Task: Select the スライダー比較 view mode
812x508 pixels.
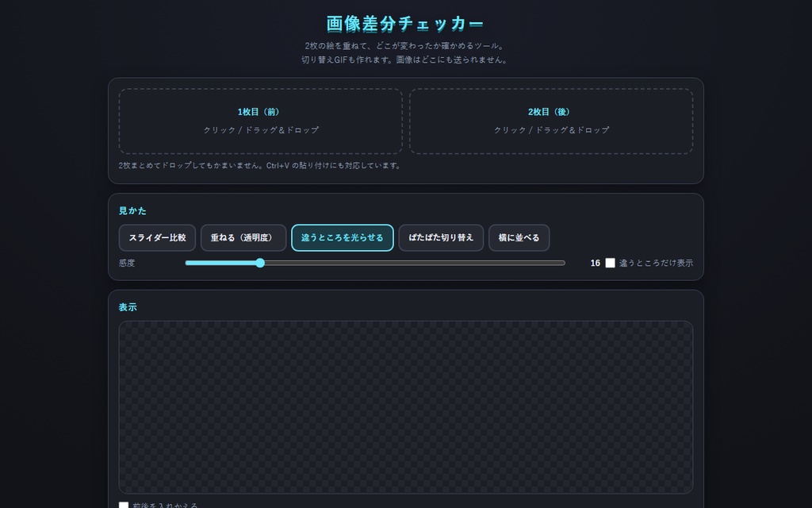Action: click(158, 238)
